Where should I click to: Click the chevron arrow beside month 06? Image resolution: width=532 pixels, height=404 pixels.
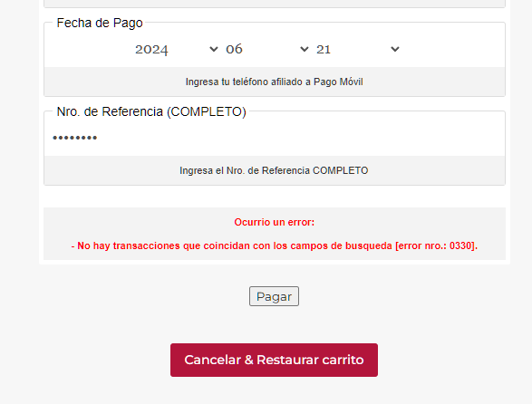pos(305,49)
